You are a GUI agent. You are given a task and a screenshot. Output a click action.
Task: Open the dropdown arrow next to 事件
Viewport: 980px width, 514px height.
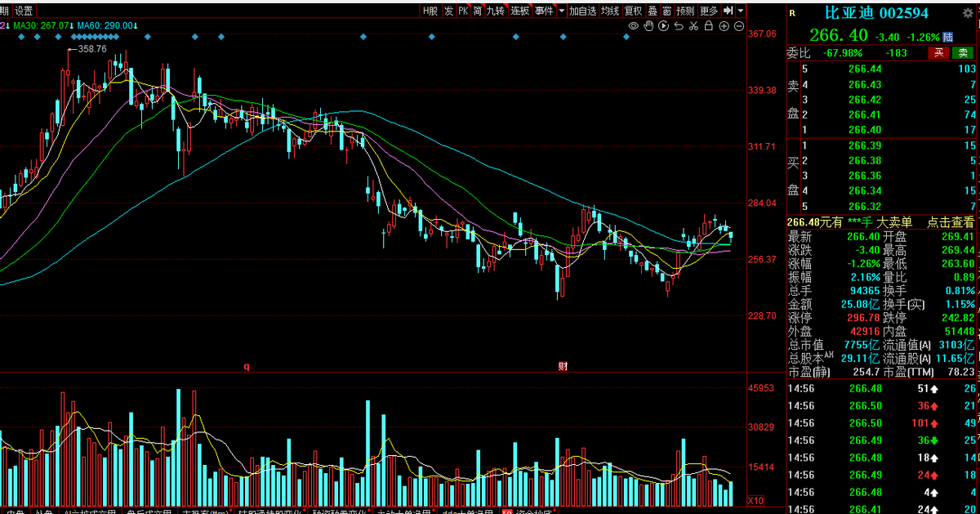click(561, 11)
